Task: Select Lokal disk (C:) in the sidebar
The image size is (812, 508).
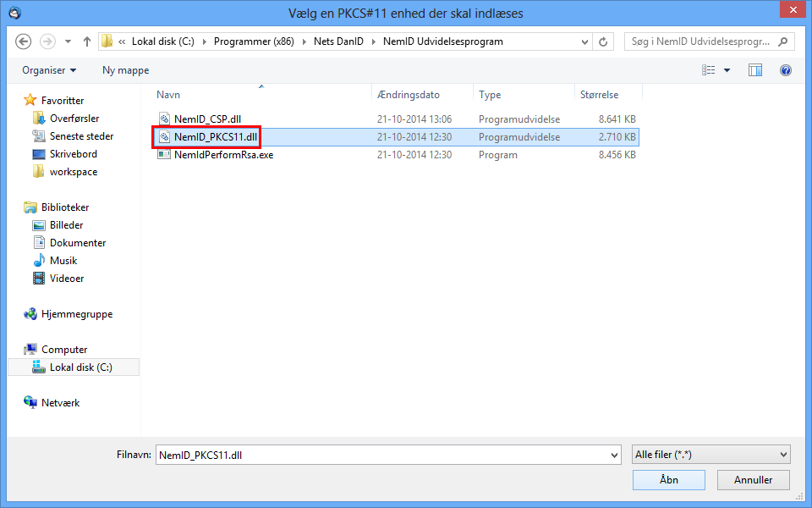Action: [81, 367]
